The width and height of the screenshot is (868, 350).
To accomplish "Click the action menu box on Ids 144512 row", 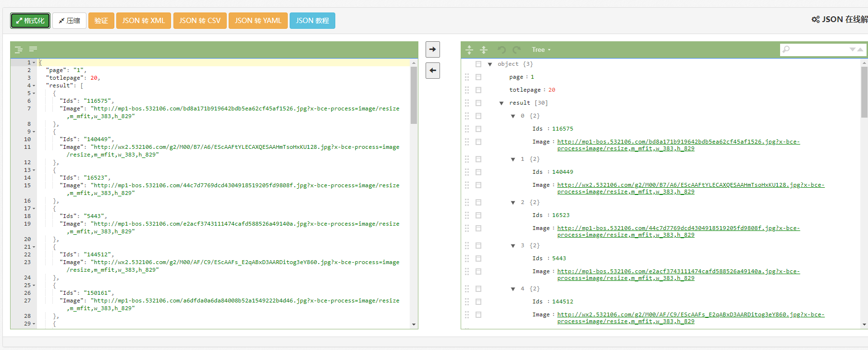I will [478, 302].
